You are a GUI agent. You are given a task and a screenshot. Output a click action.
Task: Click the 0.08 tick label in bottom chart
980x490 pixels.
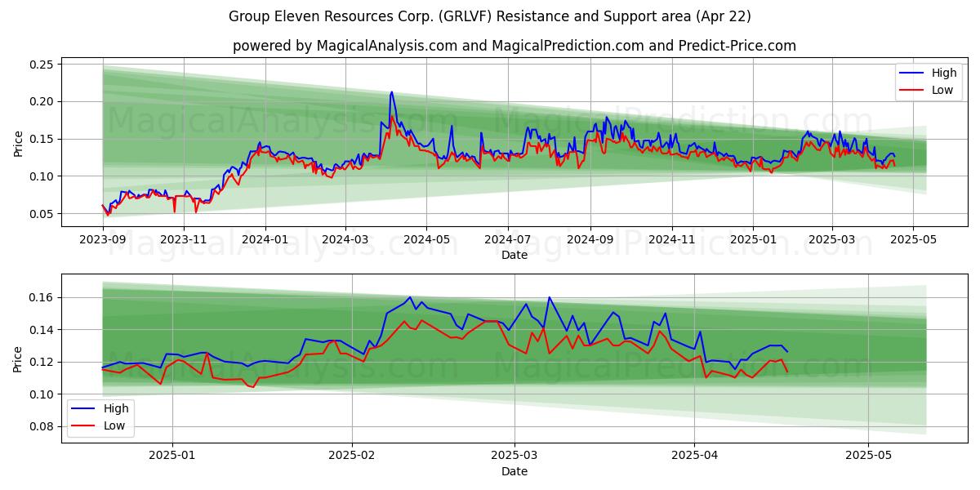[x=42, y=426]
